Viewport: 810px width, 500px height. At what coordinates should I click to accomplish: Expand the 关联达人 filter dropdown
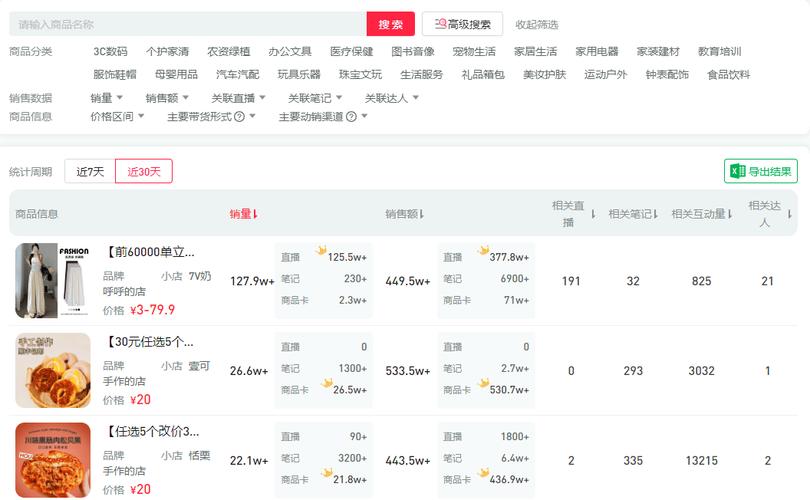tap(392, 98)
